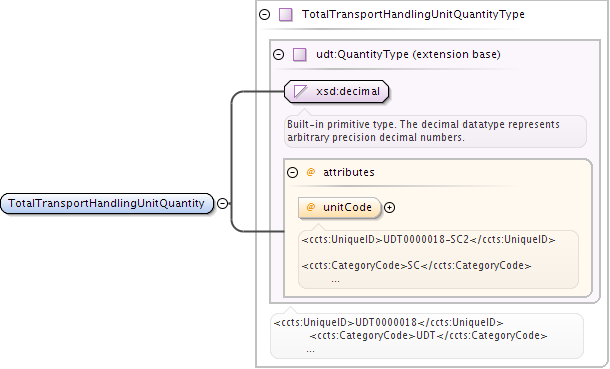Select the udt:QuantityType (extension base) label
The width and height of the screenshot is (610, 369).
coord(408,54)
